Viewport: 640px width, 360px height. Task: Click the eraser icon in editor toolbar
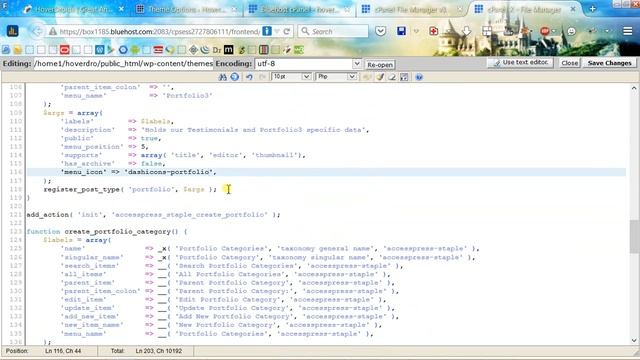392,77
